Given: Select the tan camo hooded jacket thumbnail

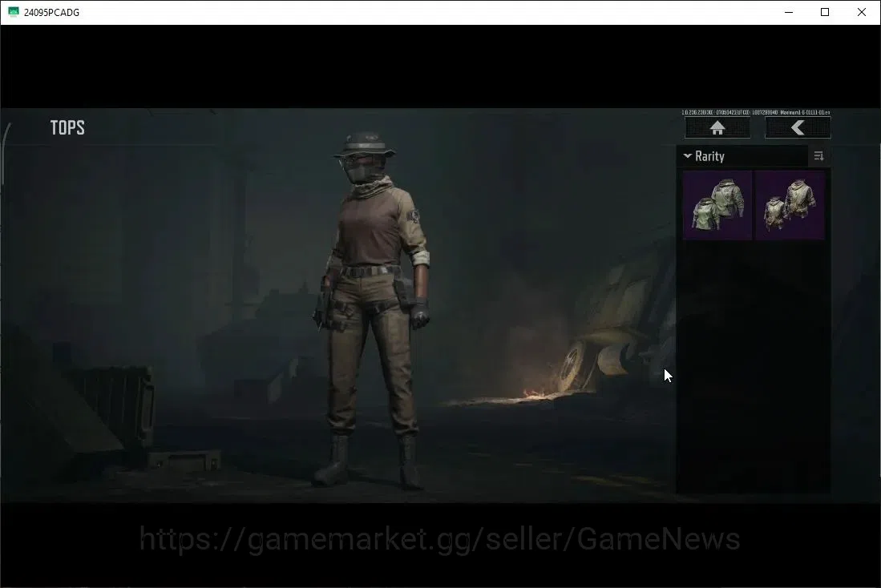Looking at the screenshot, I should [x=790, y=206].
